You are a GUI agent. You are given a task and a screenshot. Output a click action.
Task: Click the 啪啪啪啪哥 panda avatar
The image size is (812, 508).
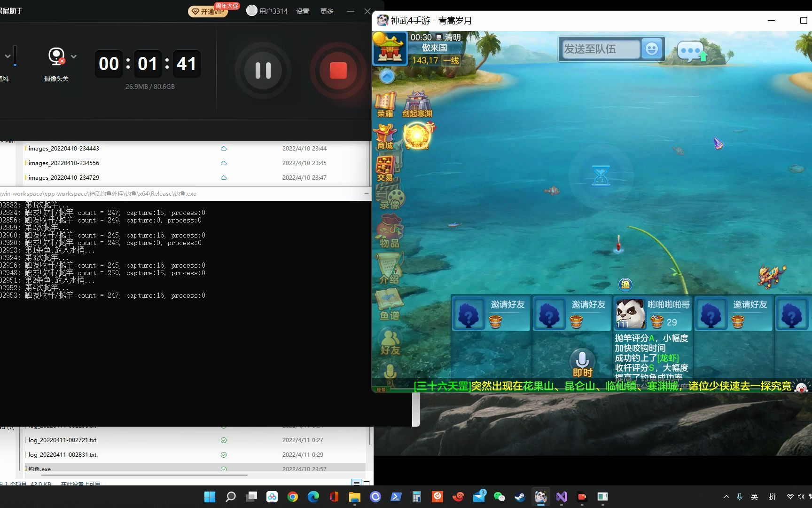(x=630, y=314)
